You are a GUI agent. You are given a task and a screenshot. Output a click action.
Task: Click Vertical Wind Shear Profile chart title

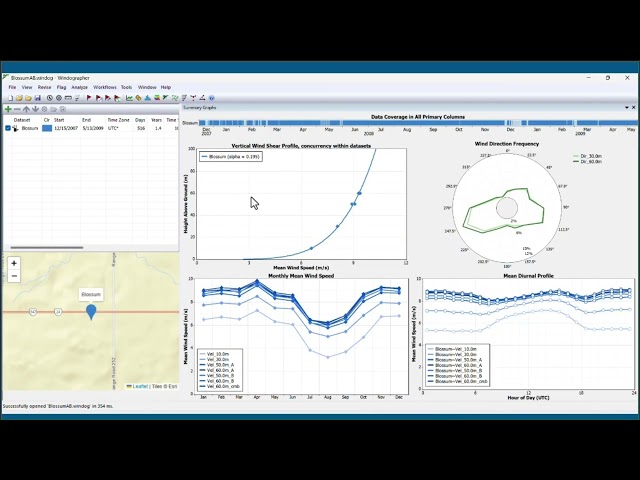click(301, 146)
